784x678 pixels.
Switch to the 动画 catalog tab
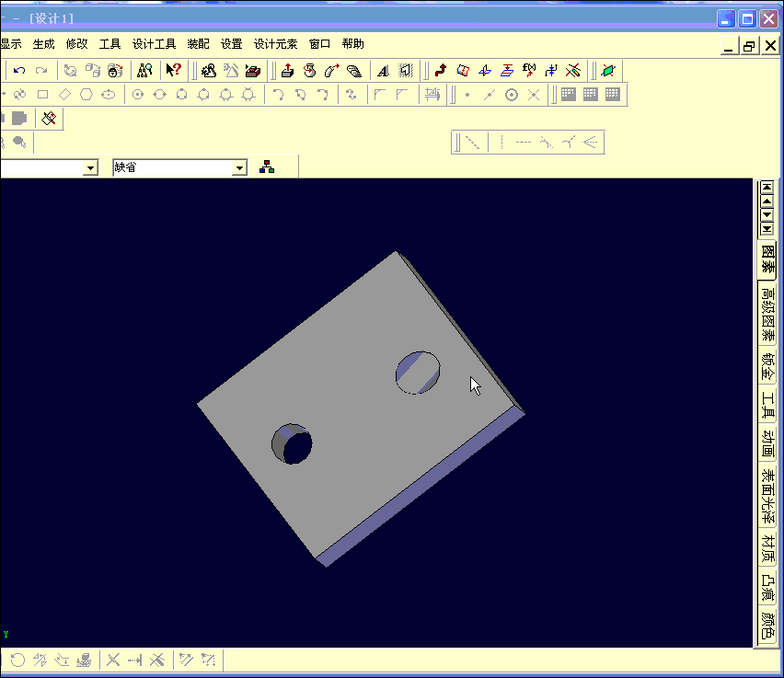(x=767, y=443)
